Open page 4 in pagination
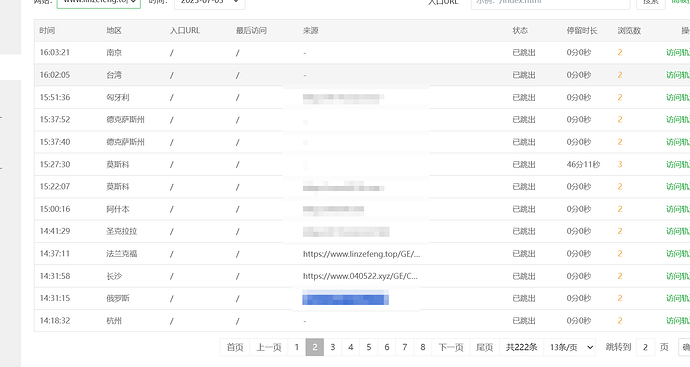This screenshot has height=367, width=690. pyautogui.click(x=351, y=347)
